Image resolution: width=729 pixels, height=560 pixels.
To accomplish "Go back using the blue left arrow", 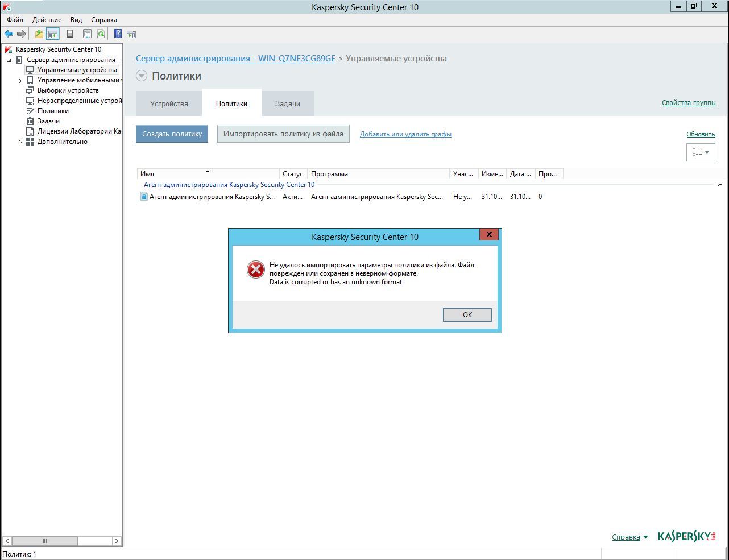I will coord(9,34).
